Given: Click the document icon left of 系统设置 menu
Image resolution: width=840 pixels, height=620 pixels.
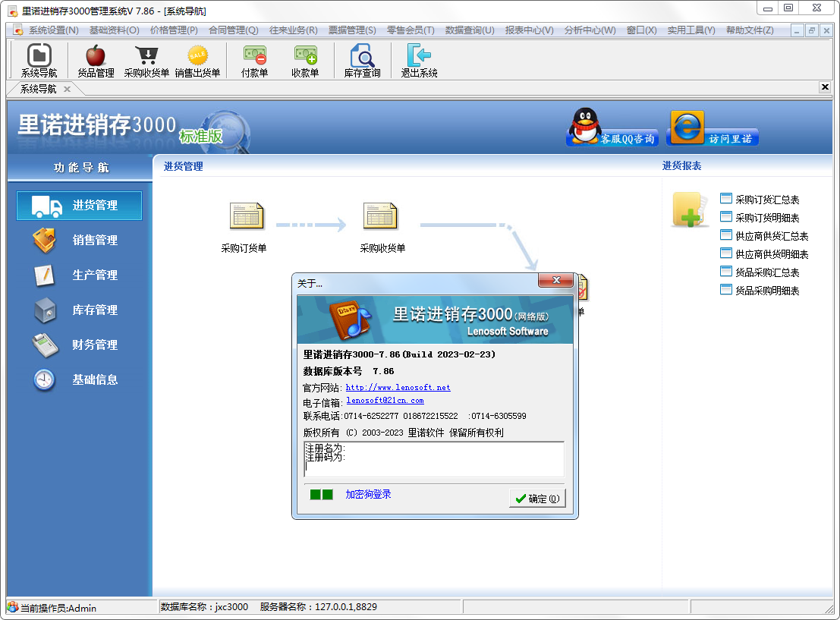Looking at the screenshot, I should [17, 30].
